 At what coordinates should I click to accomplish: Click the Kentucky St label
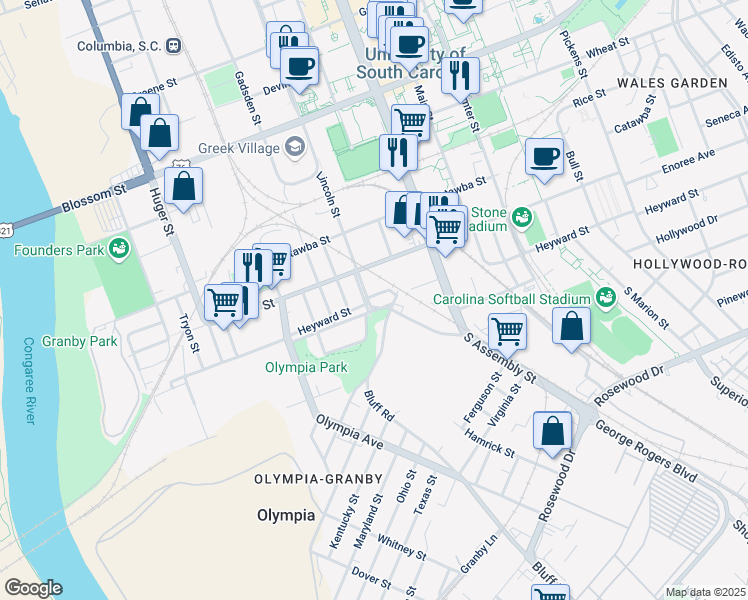344,522
